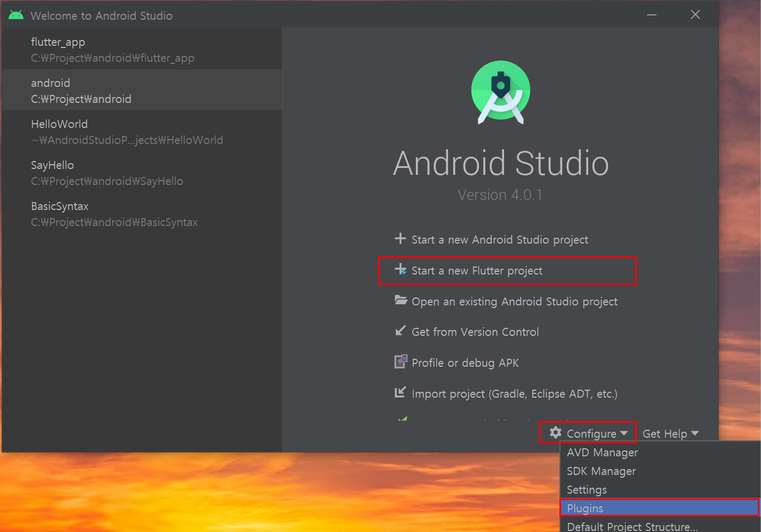Click the Import project arrow icon
This screenshot has height=532, width=761.
400,392
